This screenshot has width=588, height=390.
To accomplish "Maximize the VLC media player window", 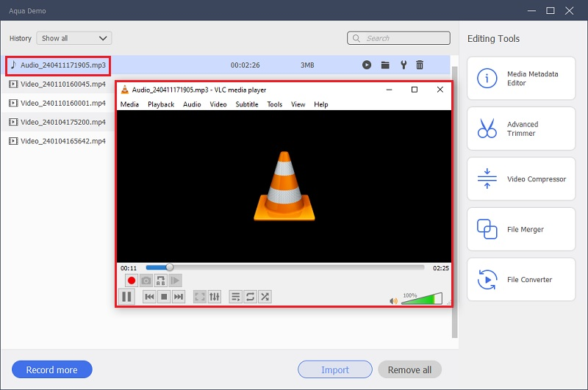I will click(415, 90).
